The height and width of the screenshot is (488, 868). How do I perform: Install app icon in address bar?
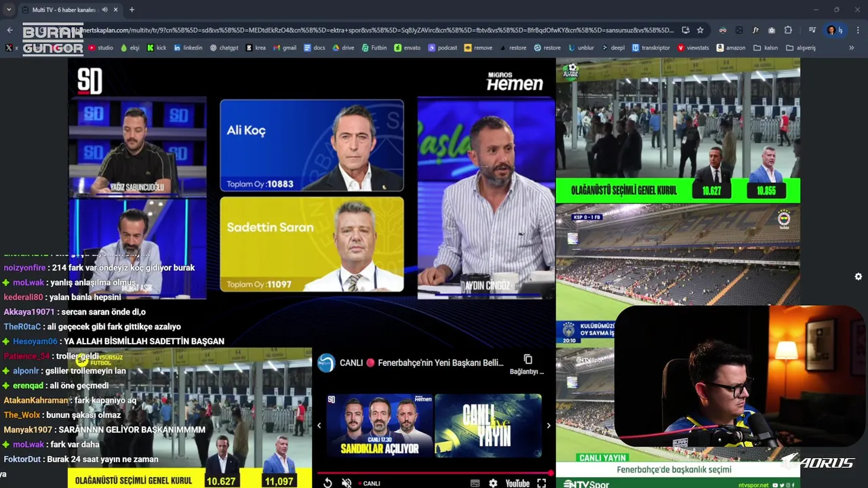[x=686, y=30]
